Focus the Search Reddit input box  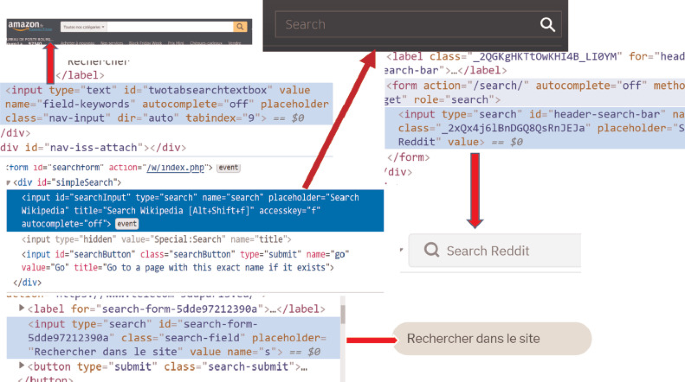(x=495, y=250)
